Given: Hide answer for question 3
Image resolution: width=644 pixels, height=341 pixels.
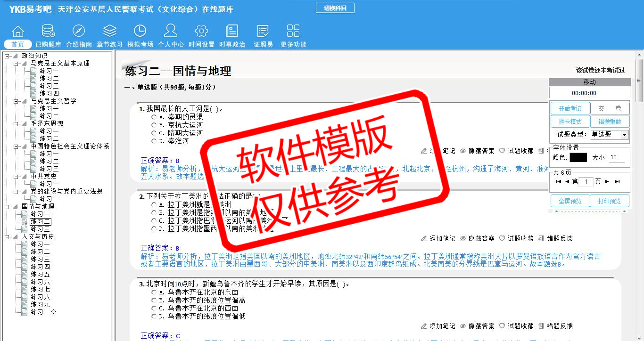Looking at the screenshot, I should click(x=477, y=326).
